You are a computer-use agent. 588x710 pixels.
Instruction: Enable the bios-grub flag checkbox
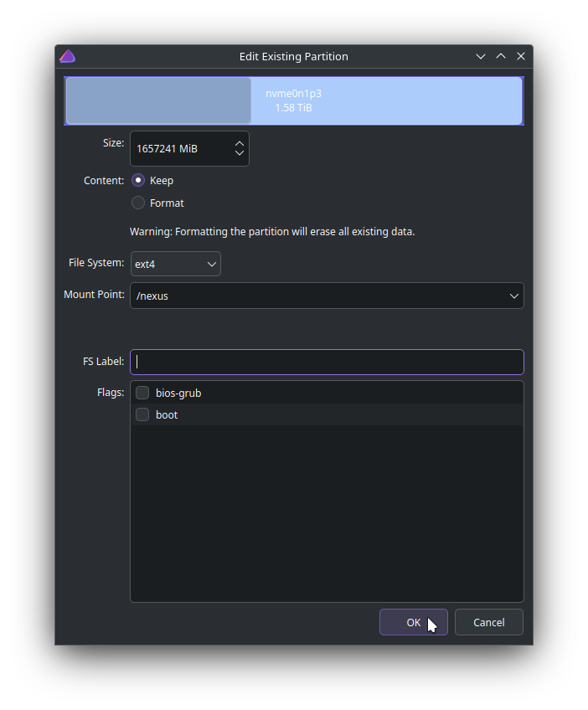tap(142, 393)
